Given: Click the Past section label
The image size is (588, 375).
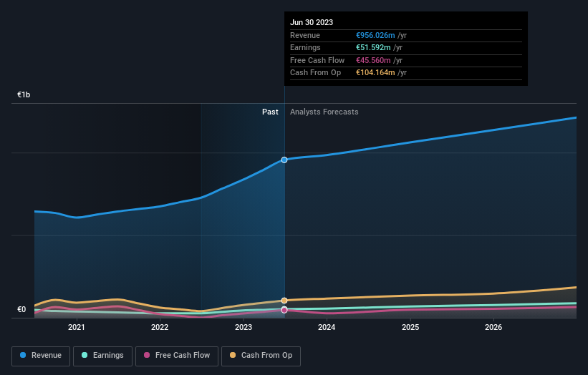Looking at the screenshot, I should (270, 112).
